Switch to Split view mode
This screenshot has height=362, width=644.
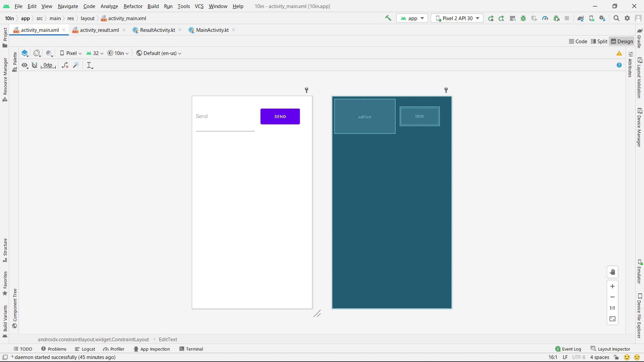tap(599, 42)
